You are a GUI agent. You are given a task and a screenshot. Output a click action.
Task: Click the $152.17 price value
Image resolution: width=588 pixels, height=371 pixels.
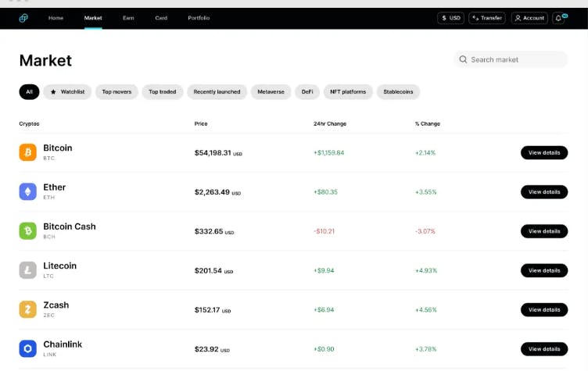coord(207,310)
